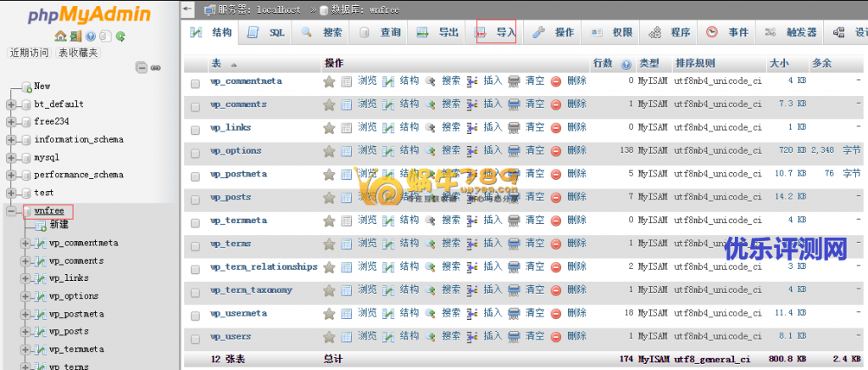Click the 近期访问 (Recent) button
Image resolution: width=868 pixels, height=370 pixels.
29,53
